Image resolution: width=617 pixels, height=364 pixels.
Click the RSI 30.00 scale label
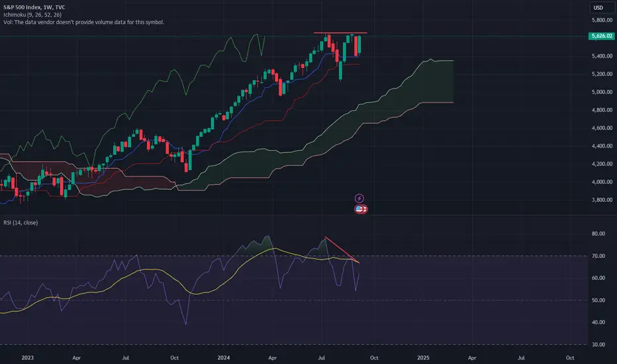598,344
